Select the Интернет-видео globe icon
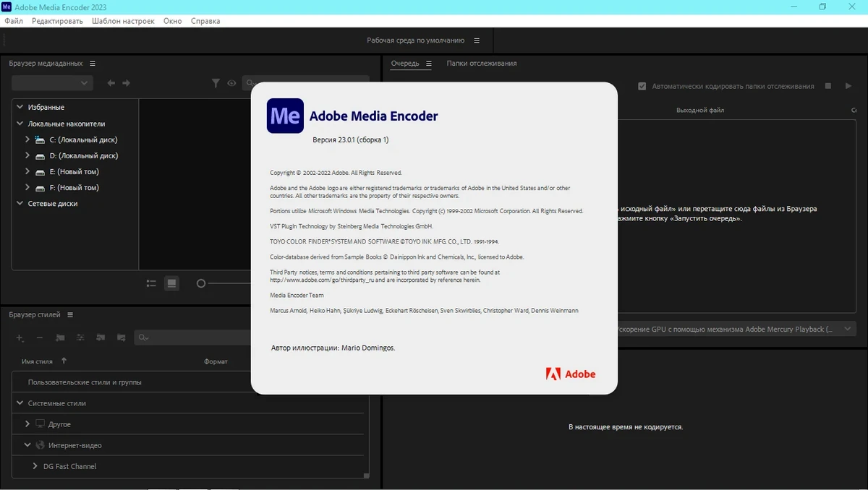868x490 pixels. [x=41, y=445]
